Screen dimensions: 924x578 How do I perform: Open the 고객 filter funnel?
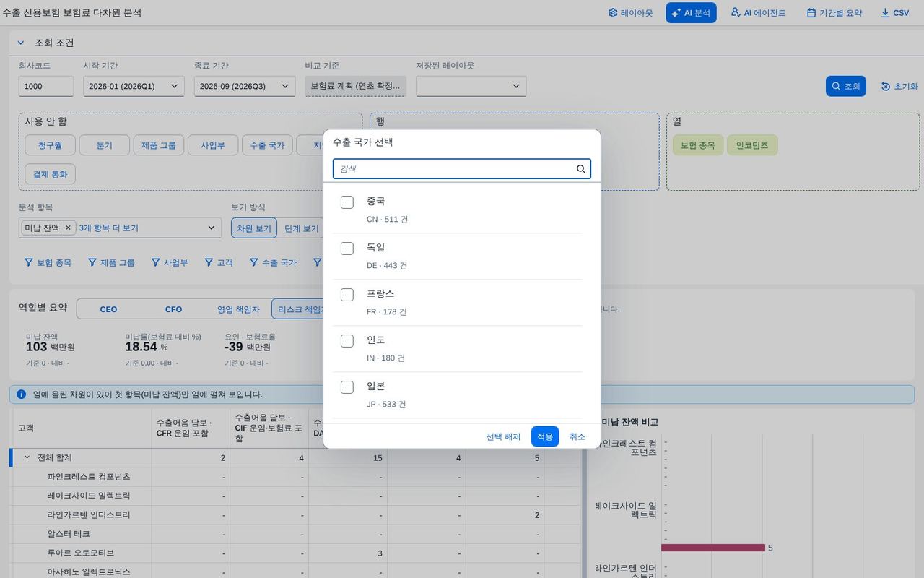pos(219,262)
